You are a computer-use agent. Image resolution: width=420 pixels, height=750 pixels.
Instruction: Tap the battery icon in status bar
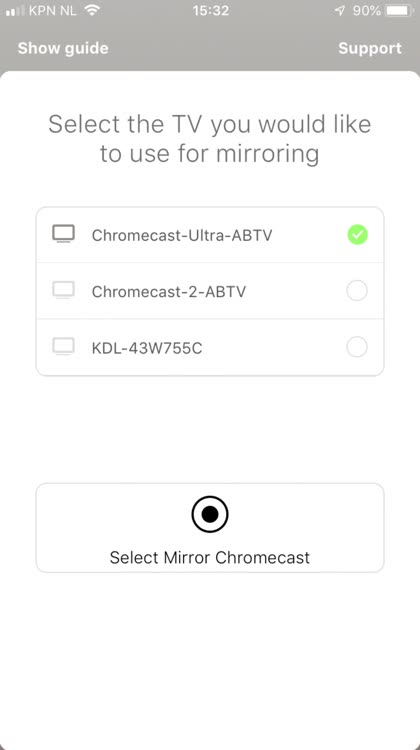click(x=400, y=11)
